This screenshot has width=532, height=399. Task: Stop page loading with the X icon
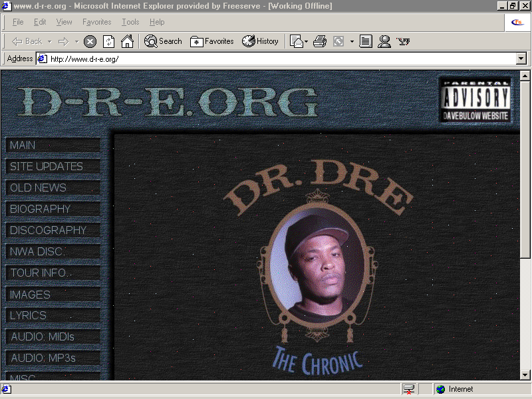[x=90, y=42]
